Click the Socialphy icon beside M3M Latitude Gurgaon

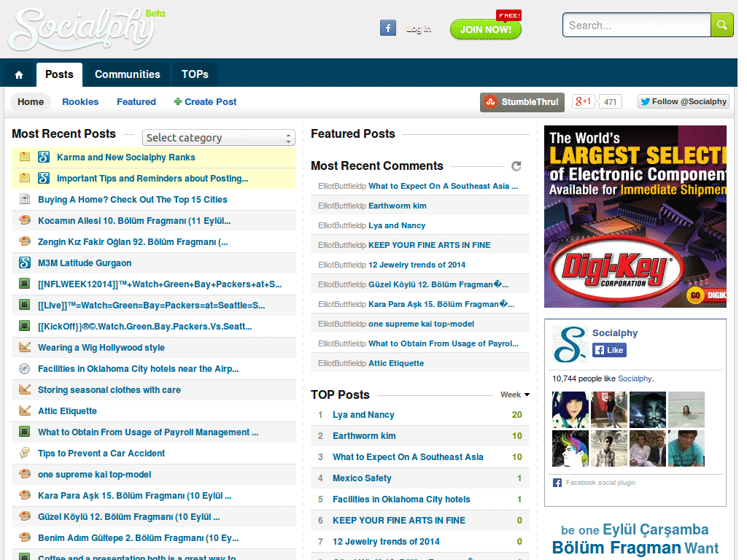point(25,262)
